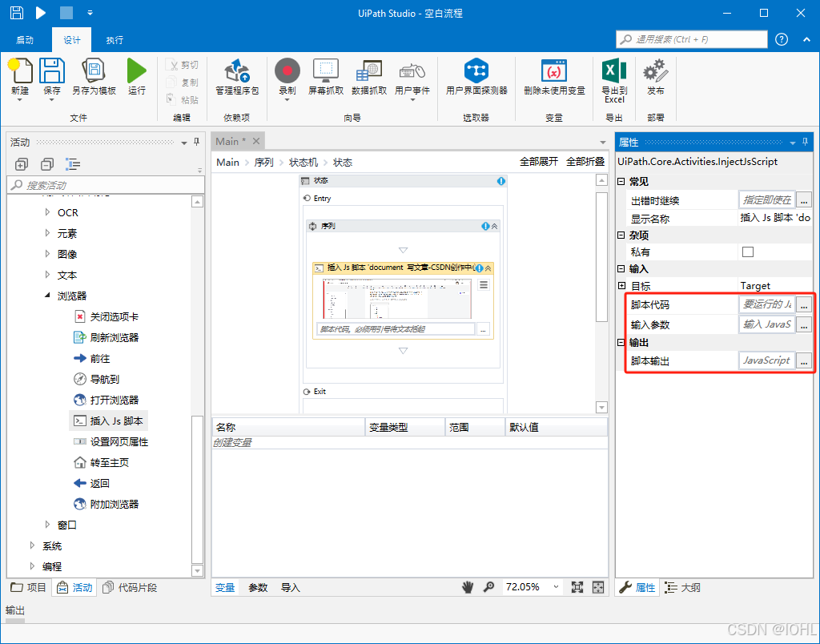Click fit to screen icon
Screen dimensions: 820x644
[577, 587]
